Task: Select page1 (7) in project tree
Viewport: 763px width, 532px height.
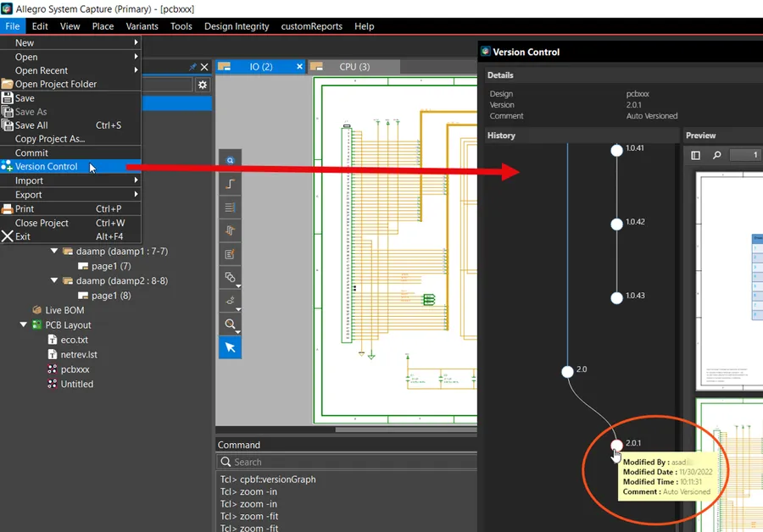Action: pyautogui.click(x=111, y=266)
